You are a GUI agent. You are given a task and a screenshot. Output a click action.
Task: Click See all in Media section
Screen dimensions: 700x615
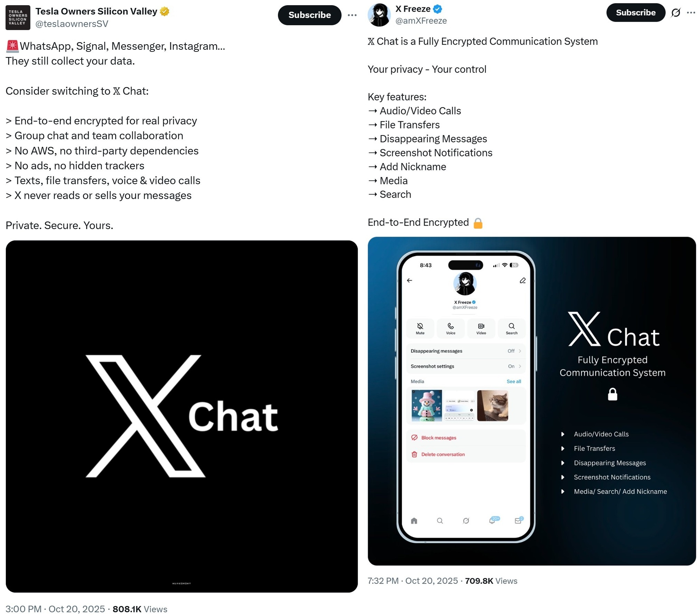click(x=513, y=381)
